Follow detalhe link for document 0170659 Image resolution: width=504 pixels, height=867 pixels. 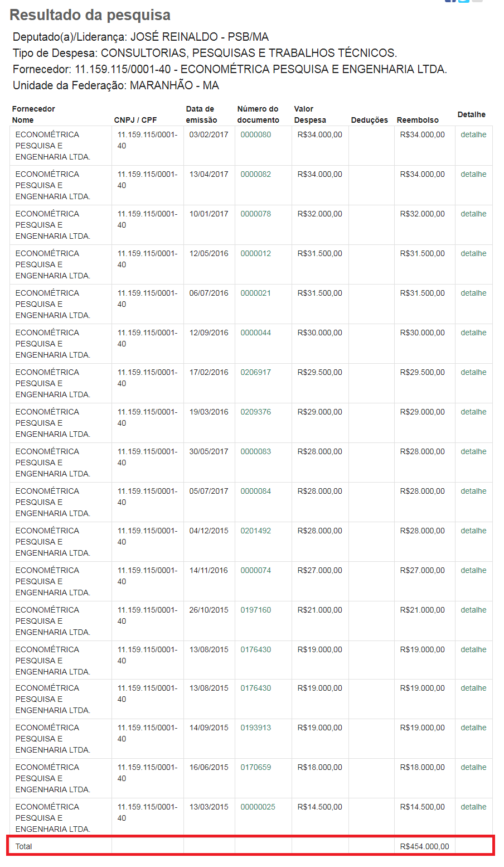[x=473, y=767]
